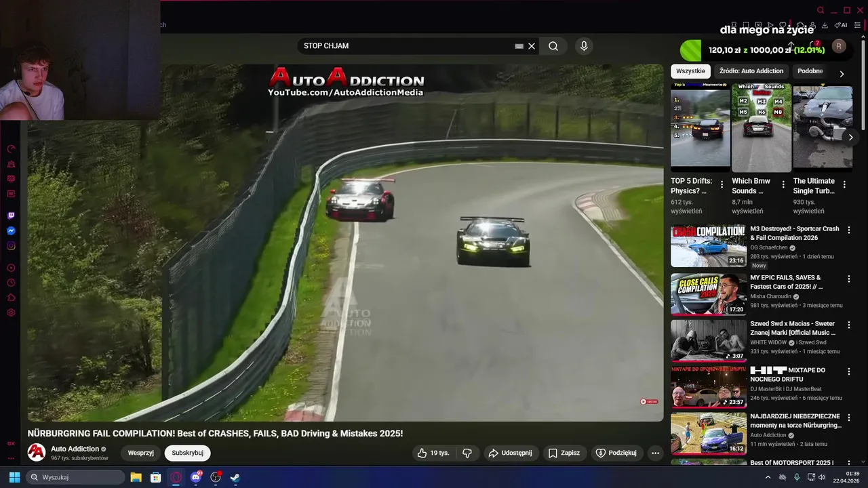Open GX Control speedometer icon in sidebar

[x=11, y=148]
